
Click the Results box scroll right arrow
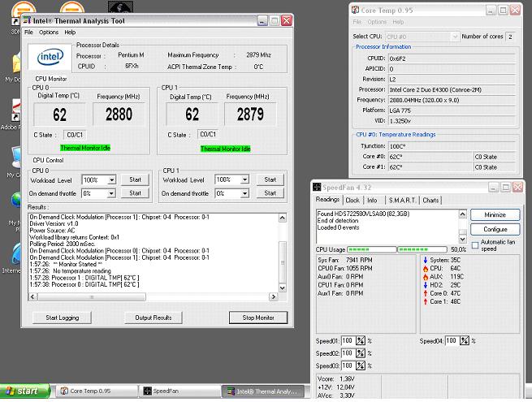click(274, 297)
